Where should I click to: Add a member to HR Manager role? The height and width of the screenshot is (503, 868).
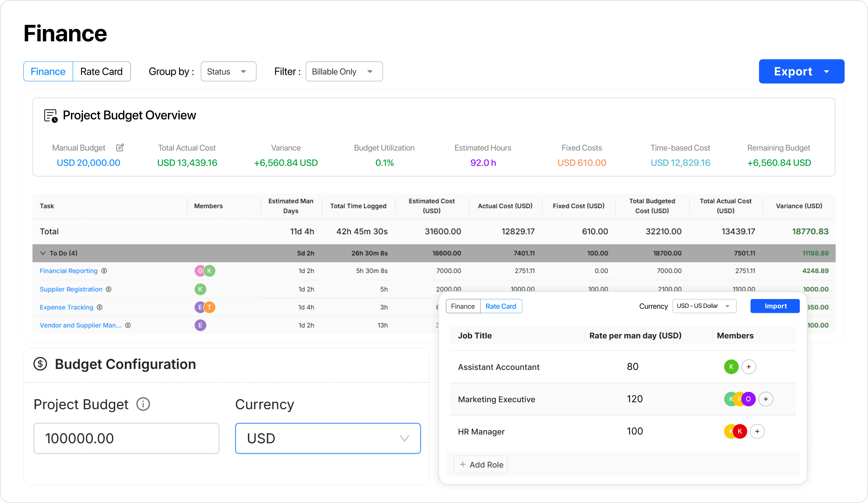pos(758,431)
